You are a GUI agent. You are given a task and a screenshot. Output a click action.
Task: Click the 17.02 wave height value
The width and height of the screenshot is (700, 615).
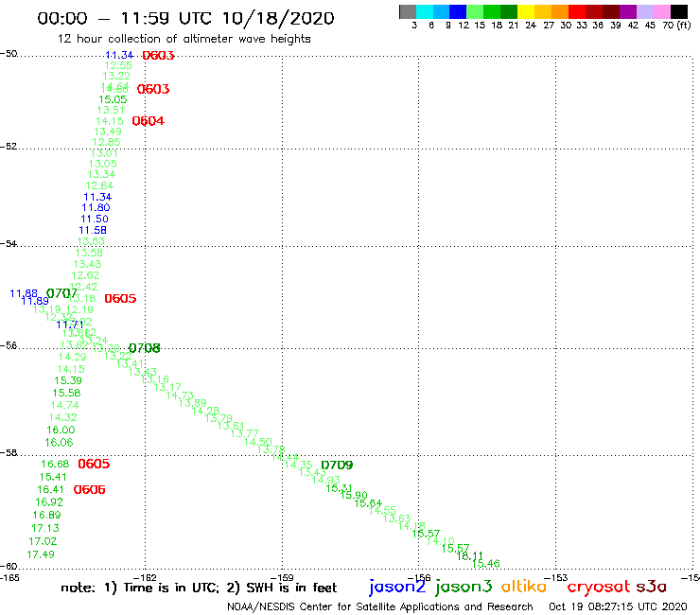point(43,541)
